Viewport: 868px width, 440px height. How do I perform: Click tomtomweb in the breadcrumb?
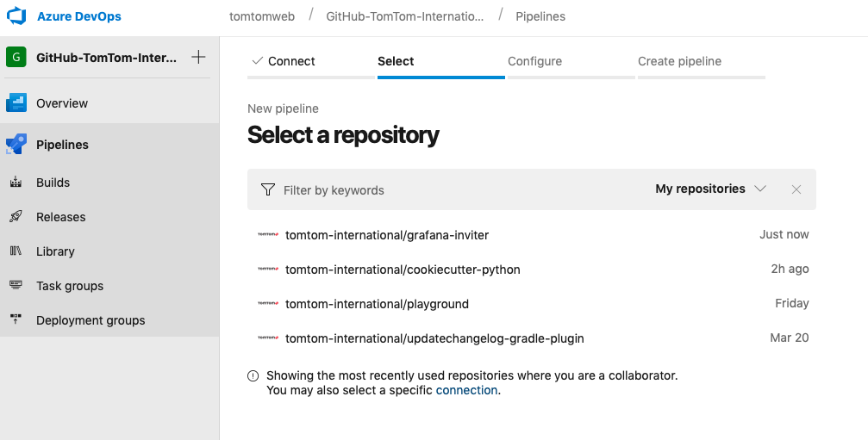262,16
